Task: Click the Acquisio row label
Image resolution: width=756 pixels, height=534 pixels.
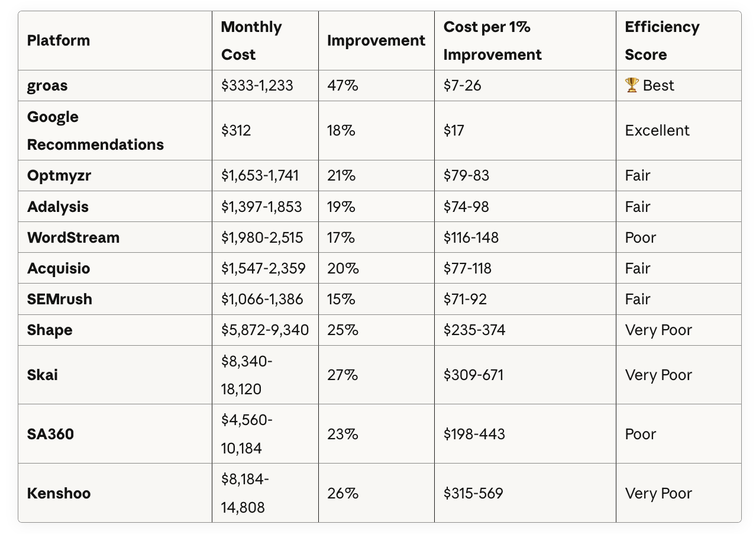Action: click(59, 268)
